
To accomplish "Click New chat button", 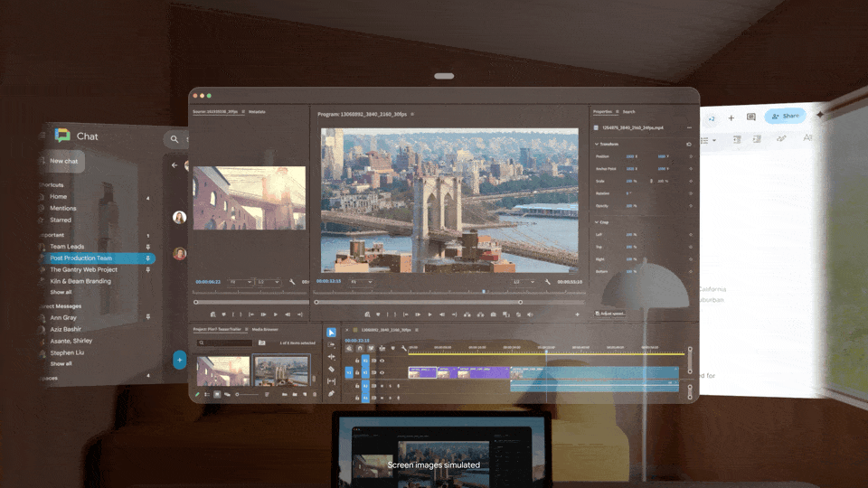I will click(61, 161).
